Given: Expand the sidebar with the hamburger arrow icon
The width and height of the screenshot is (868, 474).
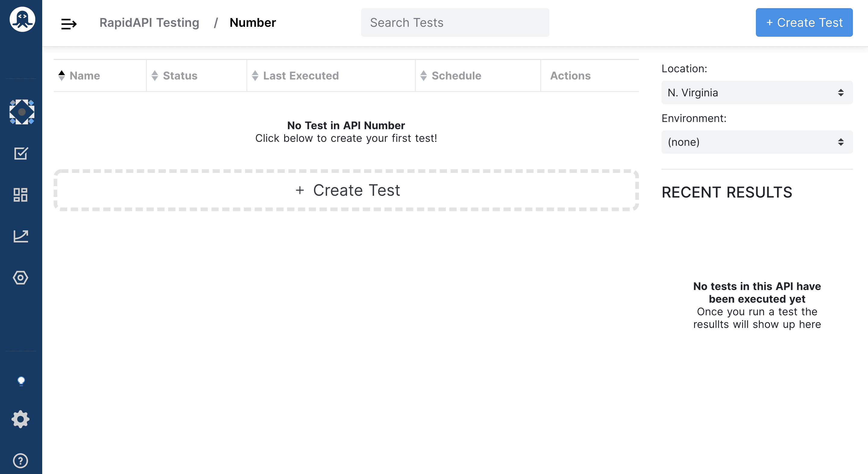Looking at the screenshot, I should (x=69, y=24).
